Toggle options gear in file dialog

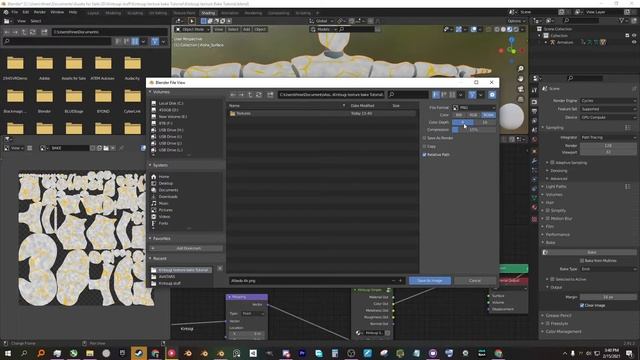(492, 95)
